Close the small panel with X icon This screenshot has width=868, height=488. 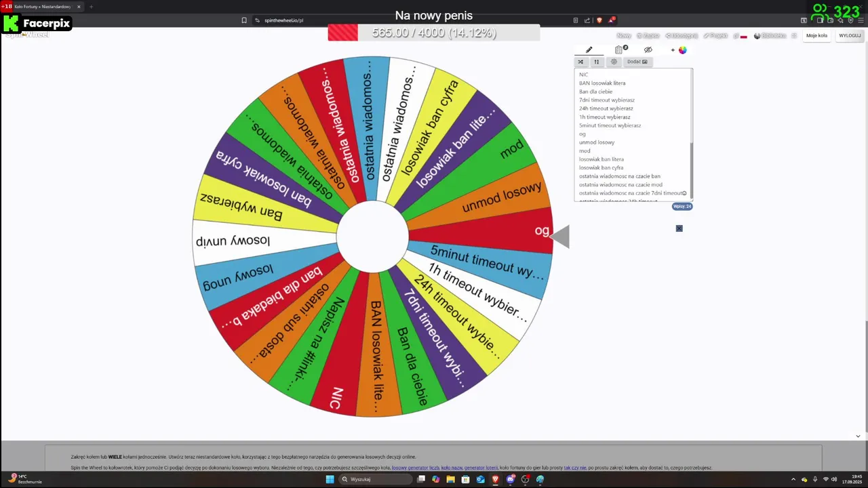coord(679,228)
